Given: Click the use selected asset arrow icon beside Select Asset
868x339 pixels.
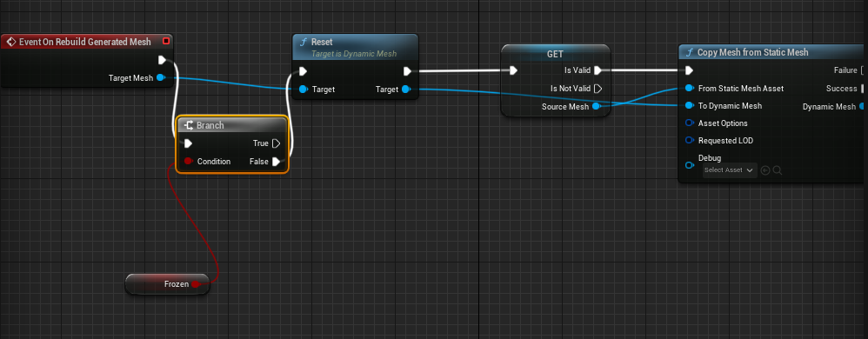Looking at the screenshot, I should pos(765,170).
